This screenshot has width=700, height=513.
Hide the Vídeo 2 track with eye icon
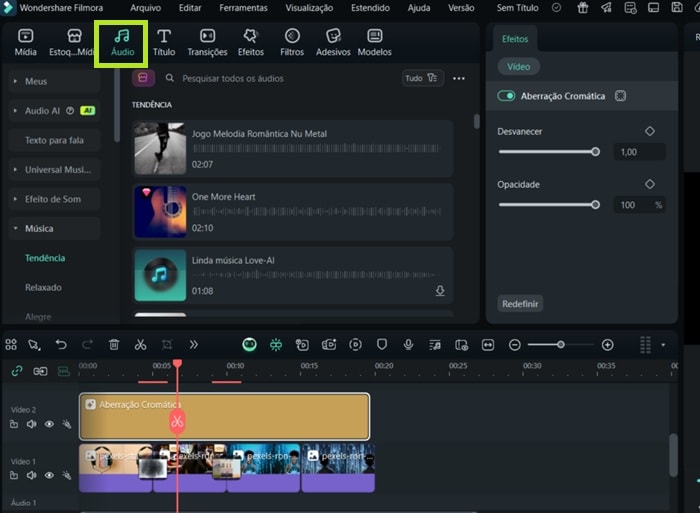49,424
